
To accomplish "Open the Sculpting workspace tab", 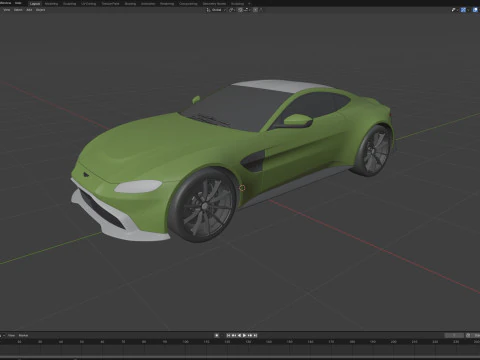I will (x=69, y=4).
